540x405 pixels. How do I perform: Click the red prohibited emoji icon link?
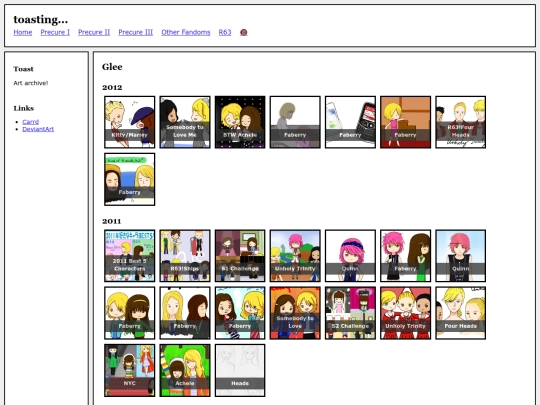[x=243, y=32]
